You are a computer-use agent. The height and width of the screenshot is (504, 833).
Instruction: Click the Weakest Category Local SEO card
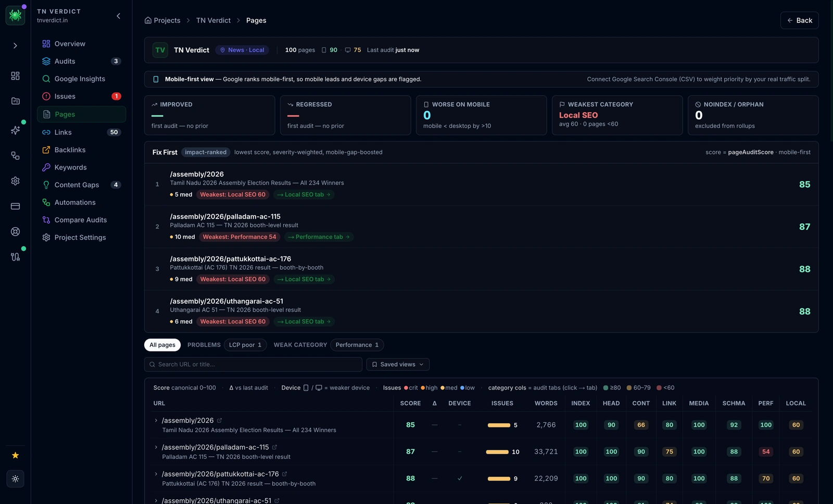pos(617,115)
